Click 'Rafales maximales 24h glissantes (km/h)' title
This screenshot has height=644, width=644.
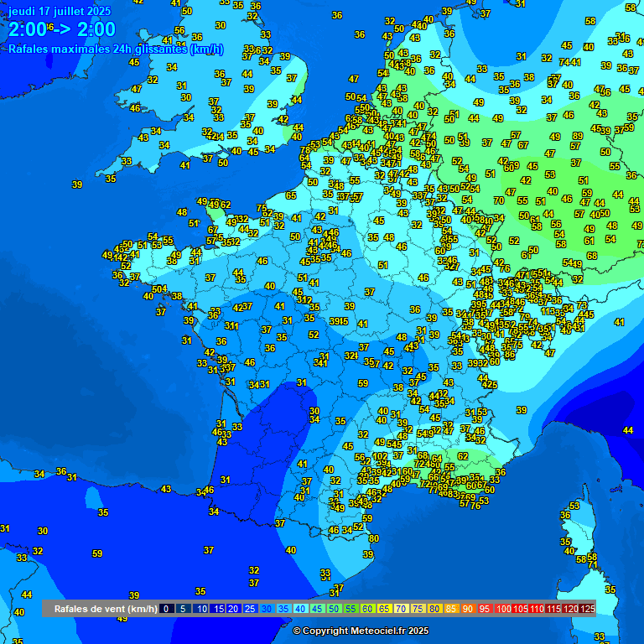(116, 49)
